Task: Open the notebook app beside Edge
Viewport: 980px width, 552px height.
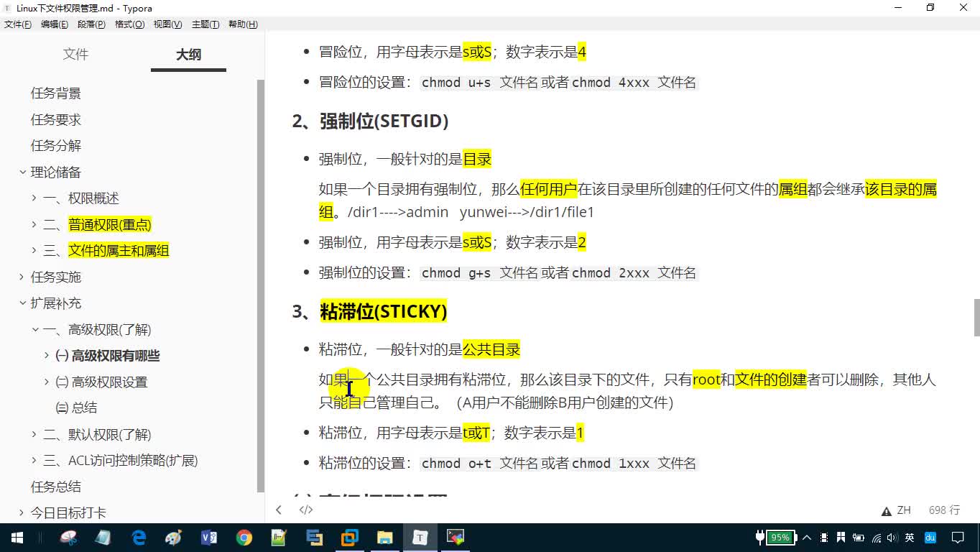Action: 103,537
